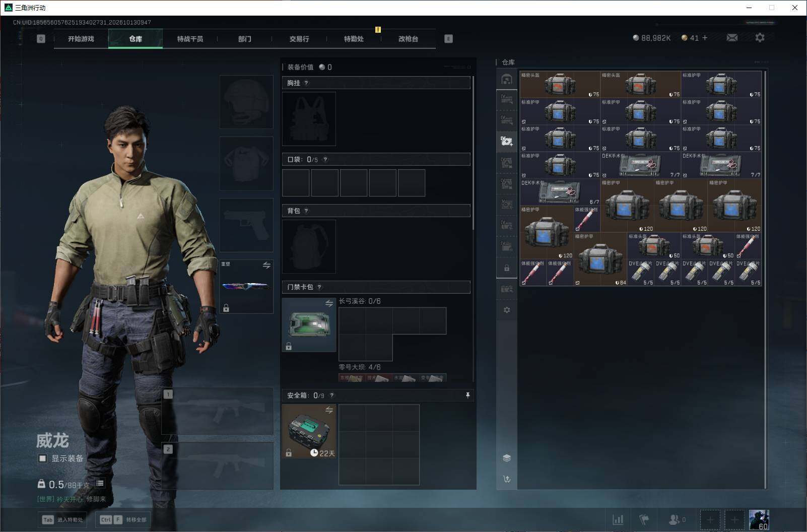
Task: Select the top overview icon in warehouse sidebar
Action: tap(507, 79)
